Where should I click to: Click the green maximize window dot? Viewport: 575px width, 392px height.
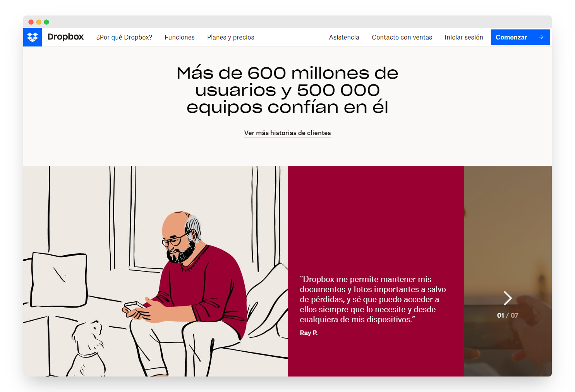46,22
